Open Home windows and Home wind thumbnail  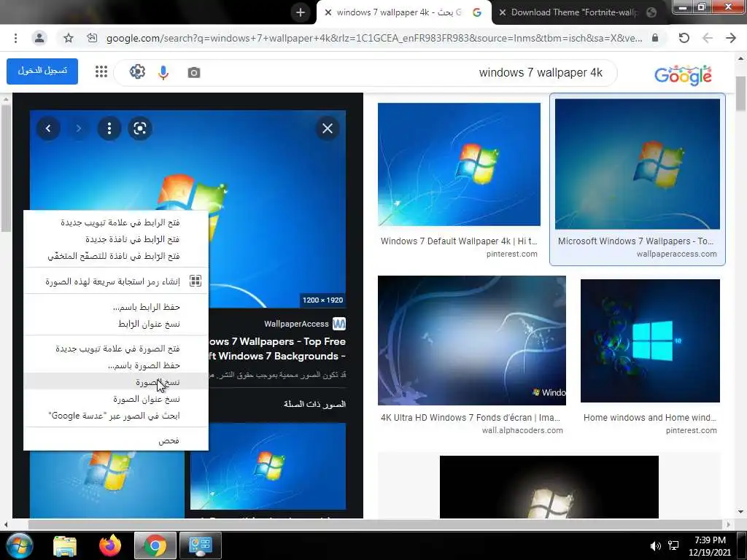(650, 341)
